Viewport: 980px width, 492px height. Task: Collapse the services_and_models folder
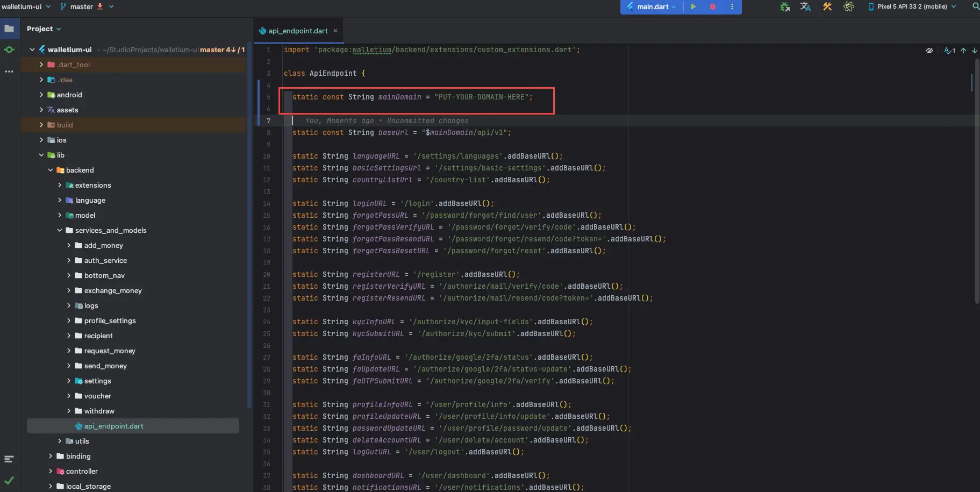pos(60,230)
